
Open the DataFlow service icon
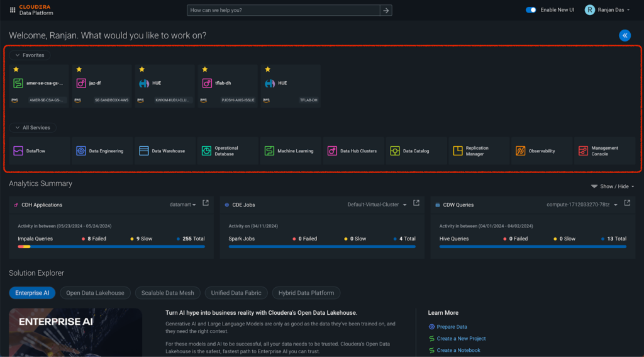click(18, 151)
